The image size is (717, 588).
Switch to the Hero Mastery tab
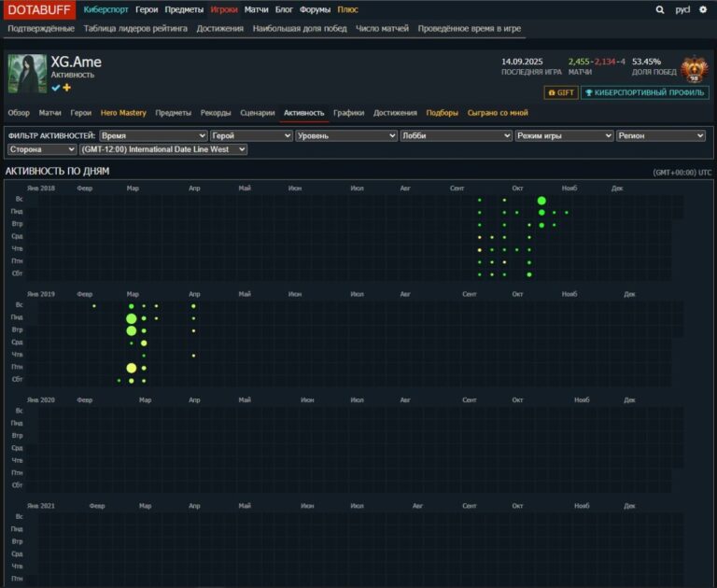pos(123,113)
